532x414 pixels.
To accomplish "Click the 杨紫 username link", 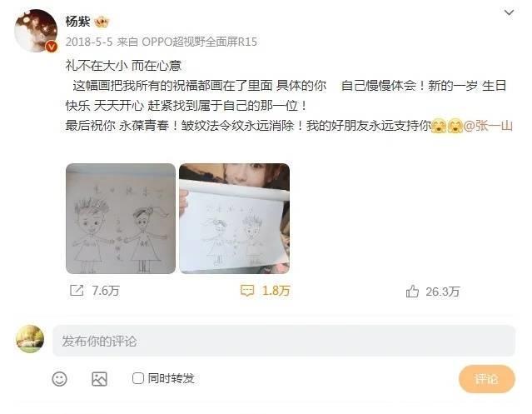I will click(x=77, y=22).
